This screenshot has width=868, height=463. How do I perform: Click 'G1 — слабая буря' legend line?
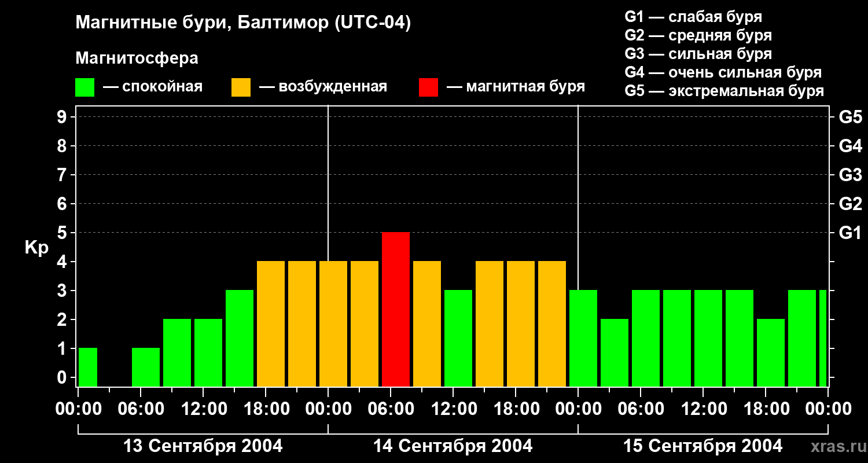click(693, 17)
